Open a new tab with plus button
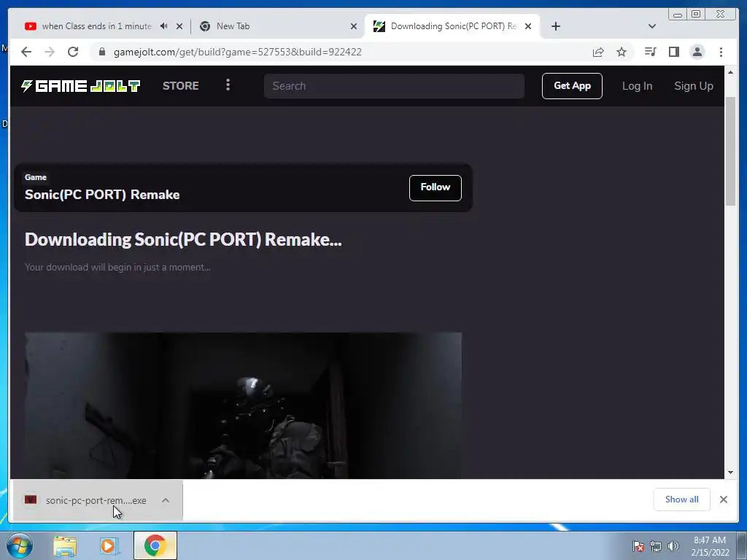The height and width of the screenshot is (560, 747). [555, 26]
